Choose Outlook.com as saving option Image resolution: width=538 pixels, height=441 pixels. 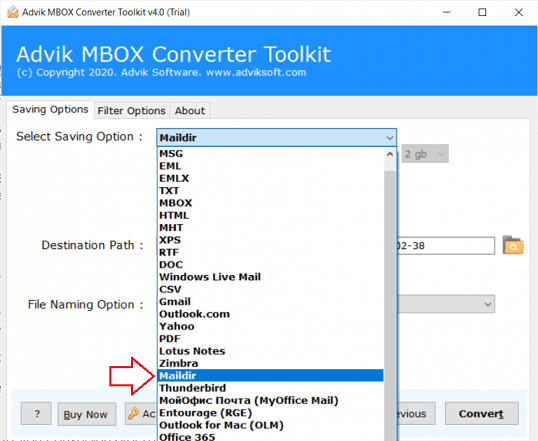(270, 314)
